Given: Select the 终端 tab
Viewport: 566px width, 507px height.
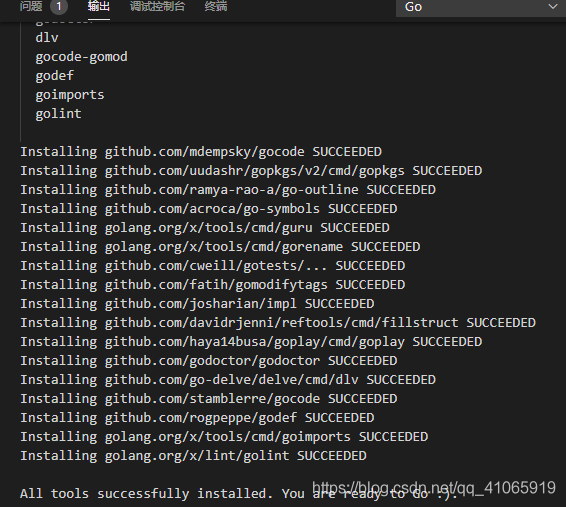Looking at the screenshot, I should click(216, 6).
